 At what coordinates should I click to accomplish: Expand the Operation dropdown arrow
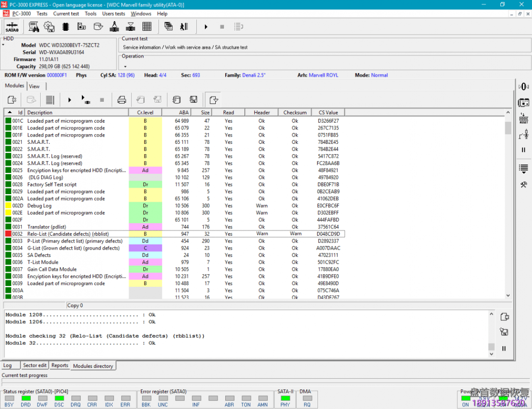pyautogui.click(x=125, y=67)
